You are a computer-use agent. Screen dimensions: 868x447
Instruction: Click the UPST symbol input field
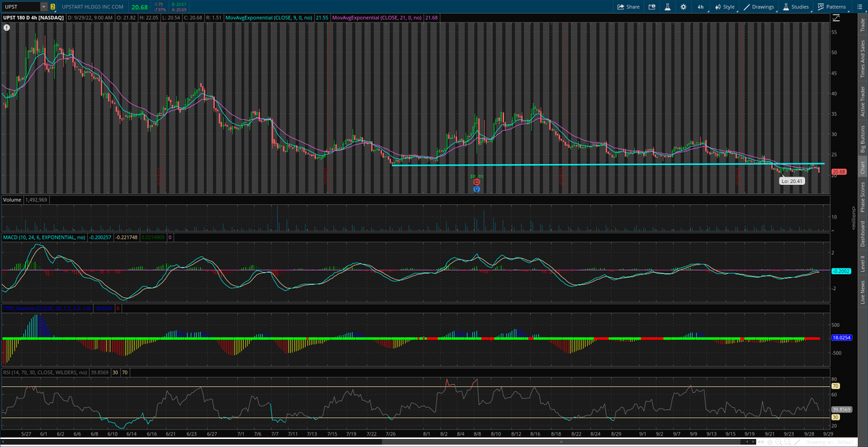tap(20, 7)
